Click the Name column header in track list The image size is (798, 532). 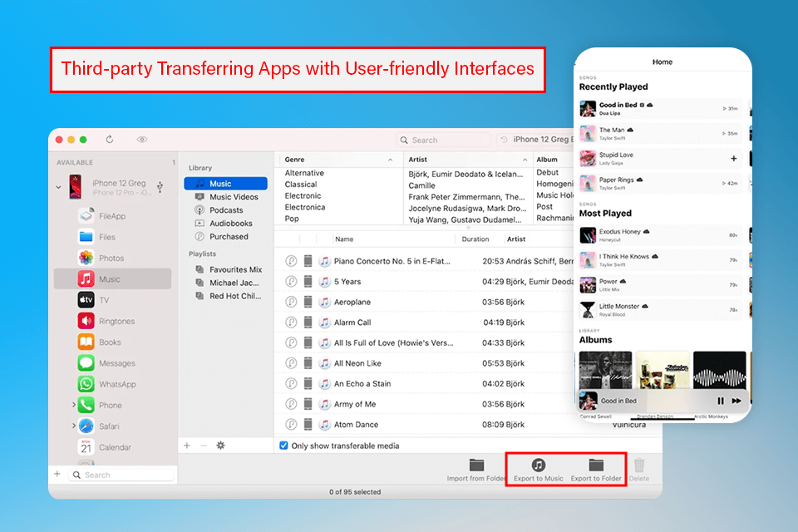(344, 239)
